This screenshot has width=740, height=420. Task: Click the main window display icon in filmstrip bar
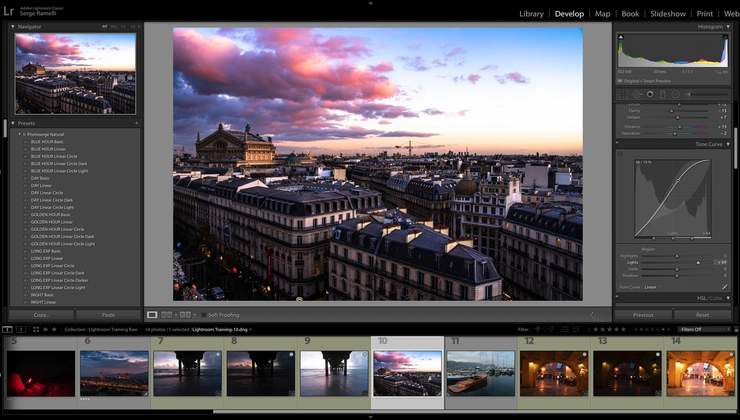coord(7,329)
